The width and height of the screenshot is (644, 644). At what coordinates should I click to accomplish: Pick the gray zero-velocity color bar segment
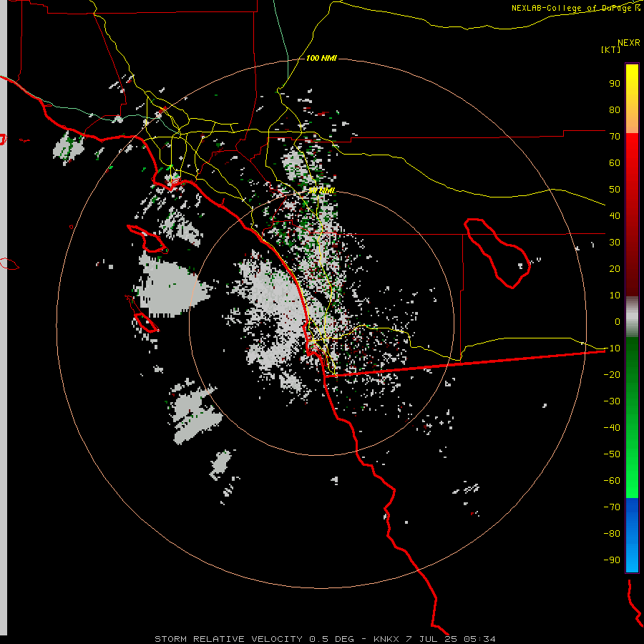[x=632, y=317]
